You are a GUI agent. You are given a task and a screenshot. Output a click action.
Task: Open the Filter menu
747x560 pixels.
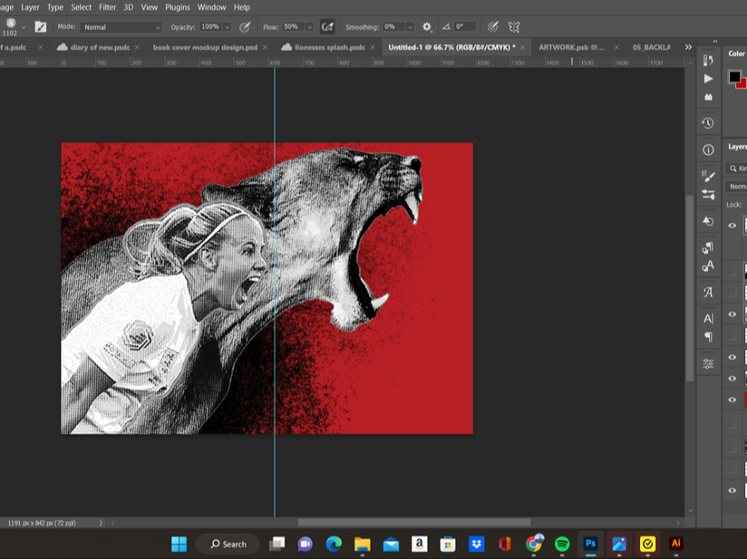click(x=107, y=7)
